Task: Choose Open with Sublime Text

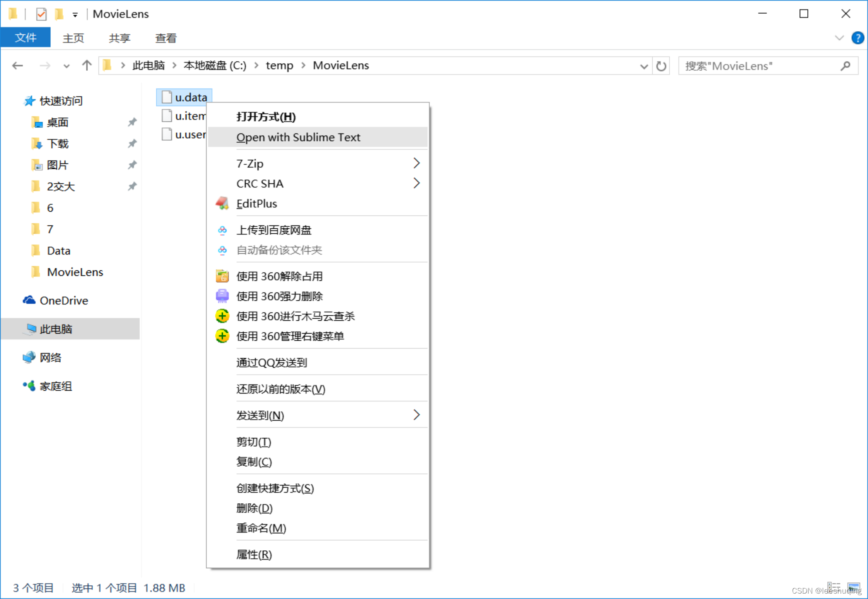Action: [298, 137]
